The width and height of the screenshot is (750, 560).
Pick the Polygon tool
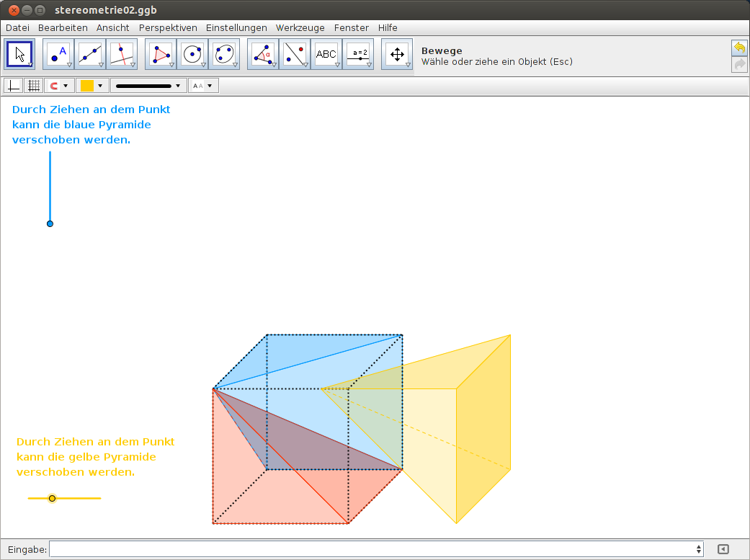161,54
